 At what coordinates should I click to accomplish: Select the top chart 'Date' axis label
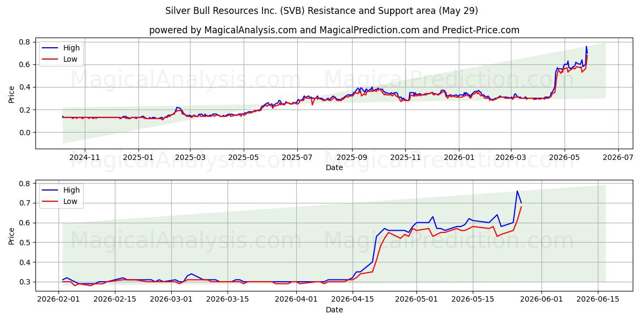(334, 167)
